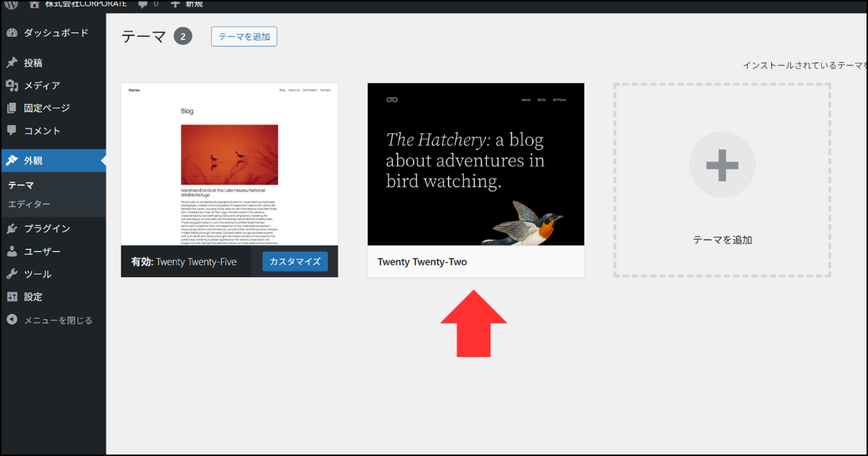Click the インストールされているテーマ search label
Image resolution: width=868 pixels, height=456 pixels.
click(x=805, y=65)
